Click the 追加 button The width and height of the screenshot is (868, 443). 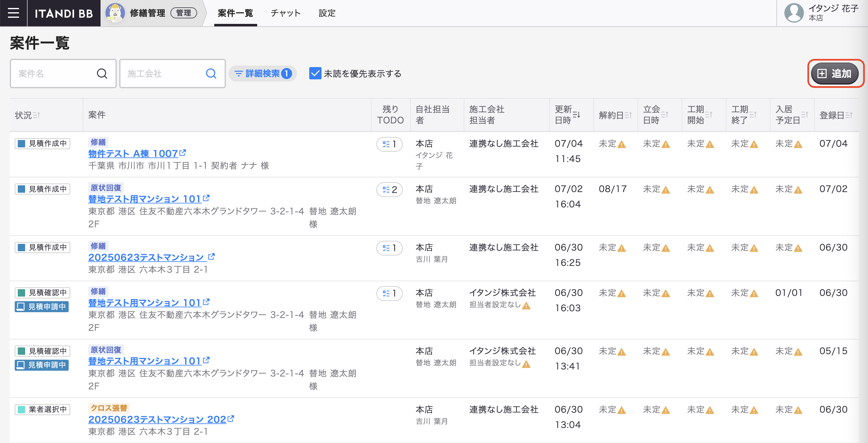coord(835,74)
